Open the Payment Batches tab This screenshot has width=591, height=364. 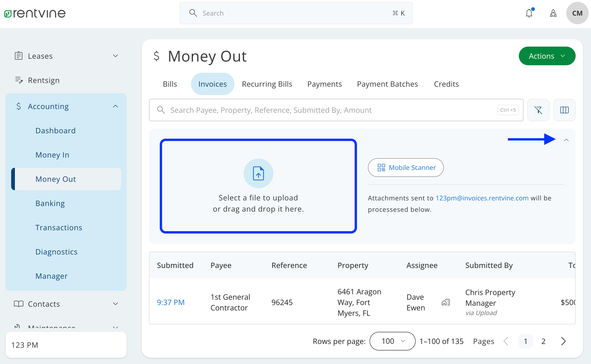click(x=387, y=84)
